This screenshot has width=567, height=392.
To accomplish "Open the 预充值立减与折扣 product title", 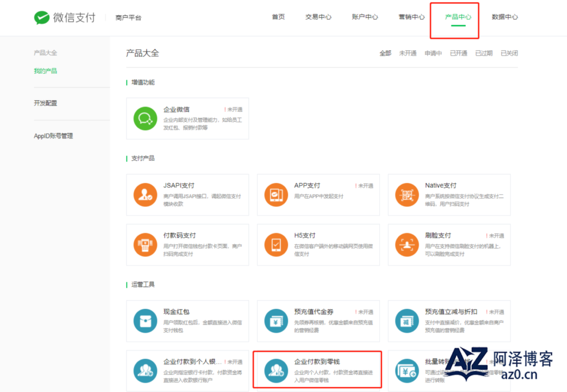I will (x=451, y=312).
